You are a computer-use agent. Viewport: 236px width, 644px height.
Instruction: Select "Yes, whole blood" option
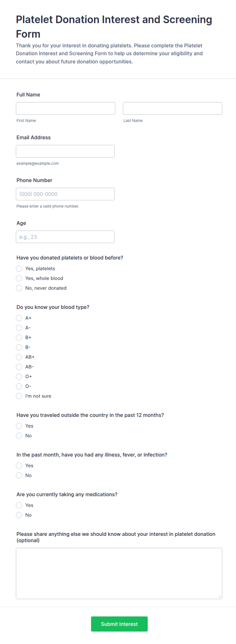coord(19,278)
